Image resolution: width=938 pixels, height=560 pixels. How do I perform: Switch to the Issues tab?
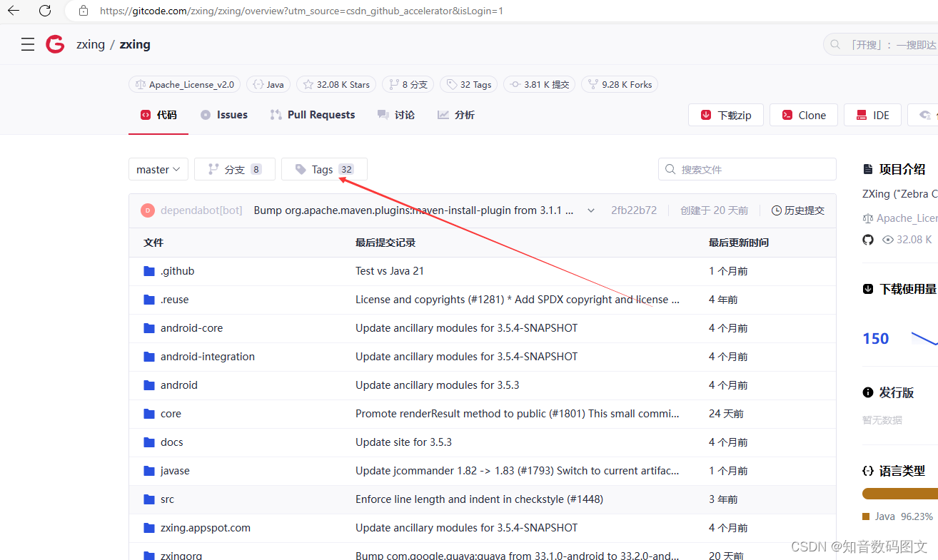tap(224, 115)
